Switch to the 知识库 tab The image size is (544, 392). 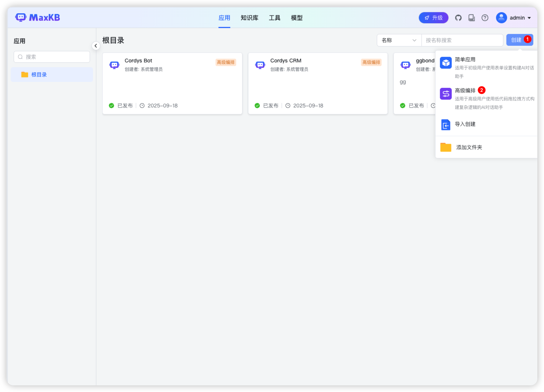coord(249,18)
